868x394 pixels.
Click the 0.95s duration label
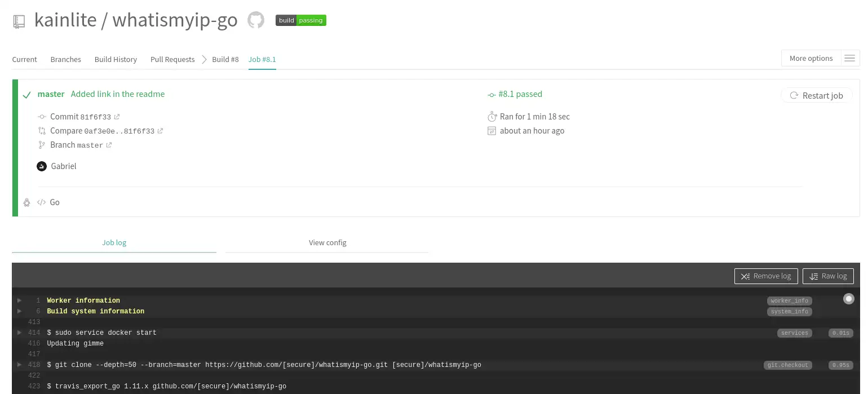point(840,365)
